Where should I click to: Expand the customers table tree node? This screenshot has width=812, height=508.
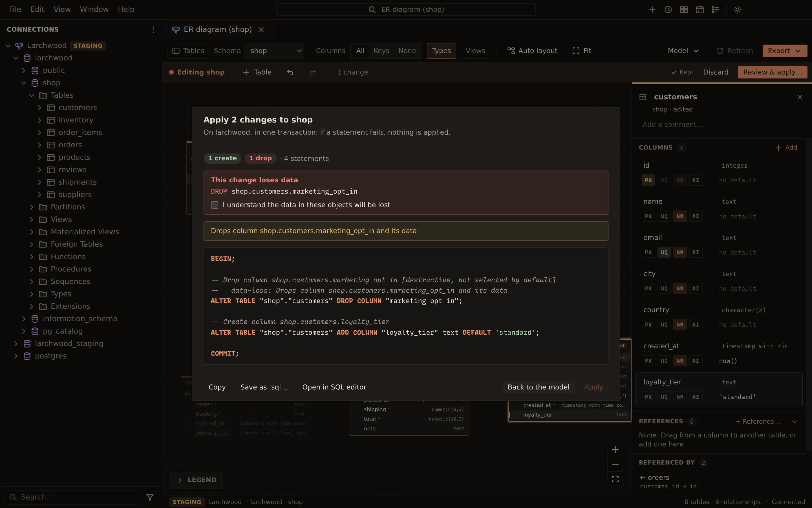39,108
